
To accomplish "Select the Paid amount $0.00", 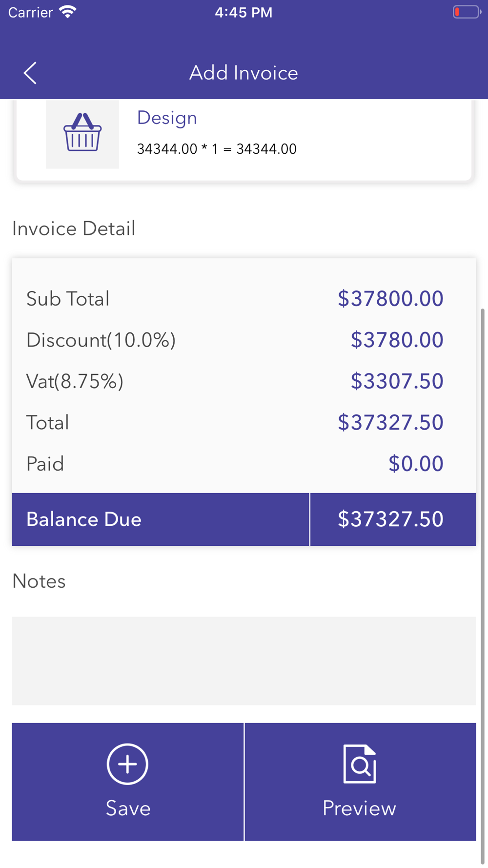I will click(x=416, y=463).
